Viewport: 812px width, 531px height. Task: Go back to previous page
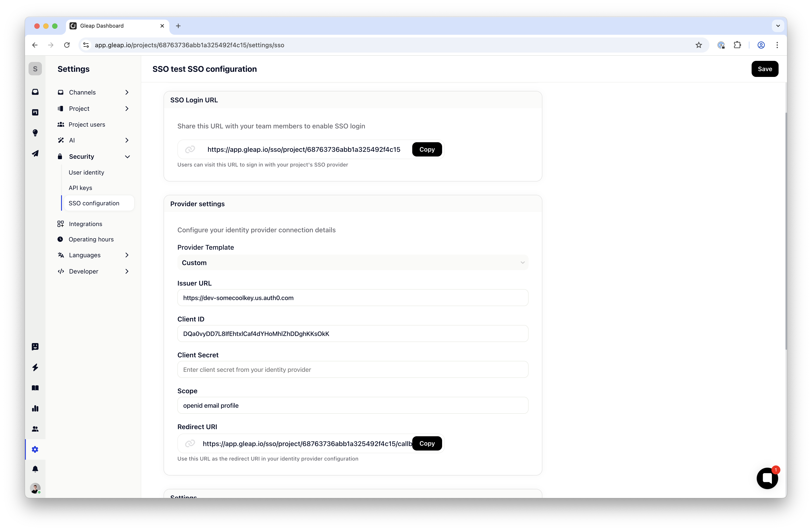coord(35,45)
